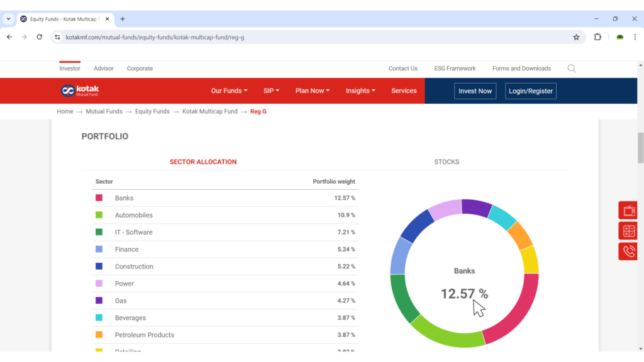Click the browser forward arrow
Screen dimensions: 644x362
pyautogui.click(x=25, y=37)
